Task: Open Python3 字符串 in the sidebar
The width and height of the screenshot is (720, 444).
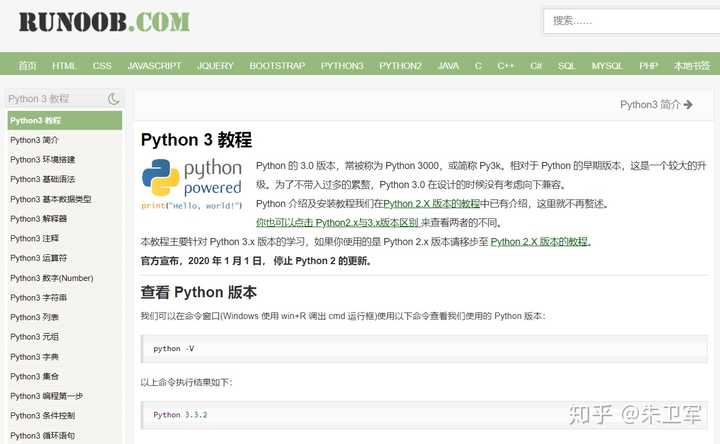Action: coord(39,298)
